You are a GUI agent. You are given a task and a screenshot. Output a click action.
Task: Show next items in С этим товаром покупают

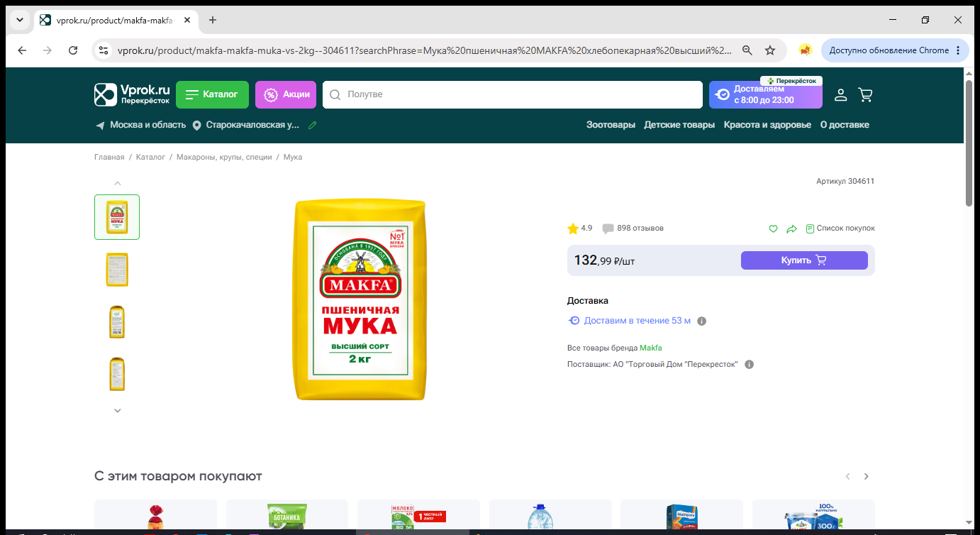point(866,477)
